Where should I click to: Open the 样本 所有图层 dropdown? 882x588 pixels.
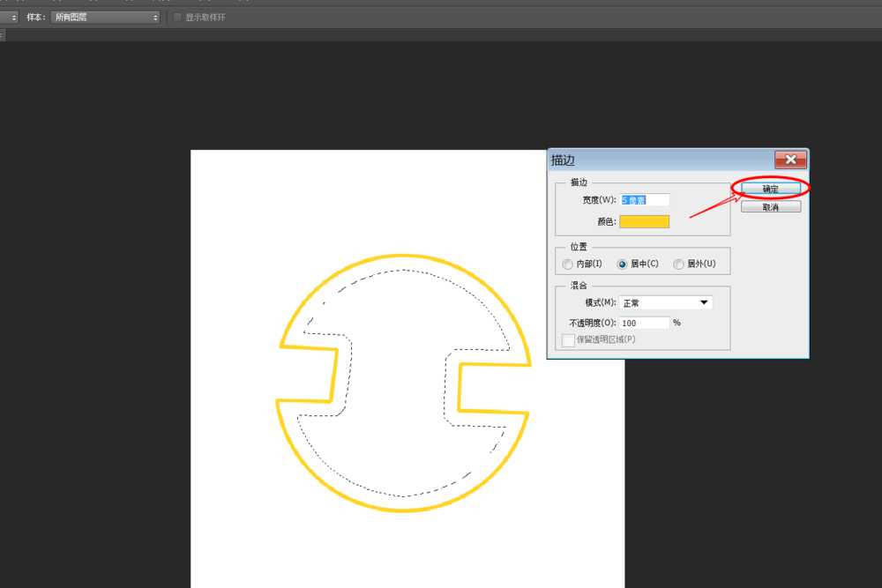coord(105,17)
